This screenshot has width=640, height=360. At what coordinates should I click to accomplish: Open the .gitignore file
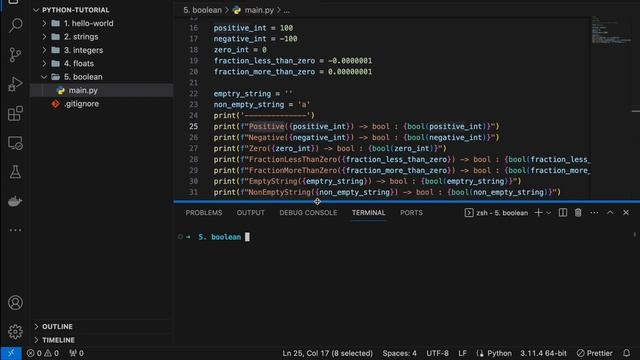81,104
